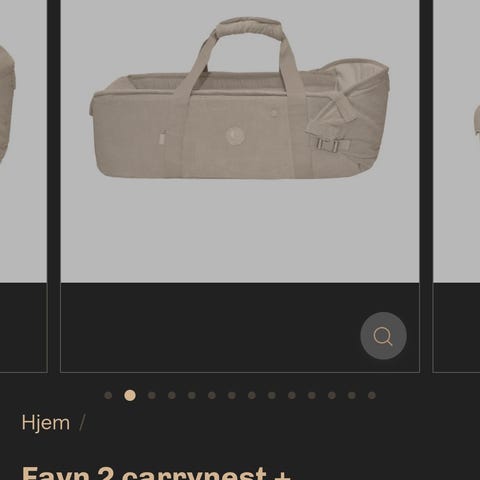Pick the thirteenth carousel dot
Screen dimensions: 480x480
pyautogui.click(x=352, y=395)
